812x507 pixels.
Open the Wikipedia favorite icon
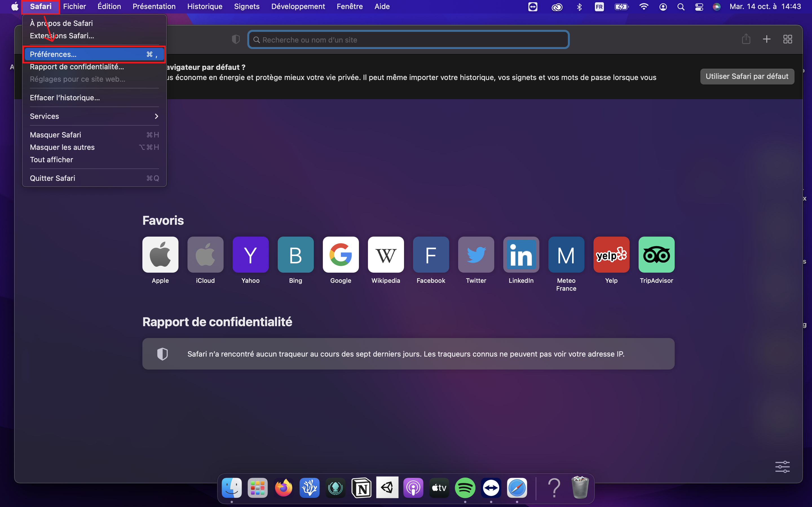pos(385,255)
